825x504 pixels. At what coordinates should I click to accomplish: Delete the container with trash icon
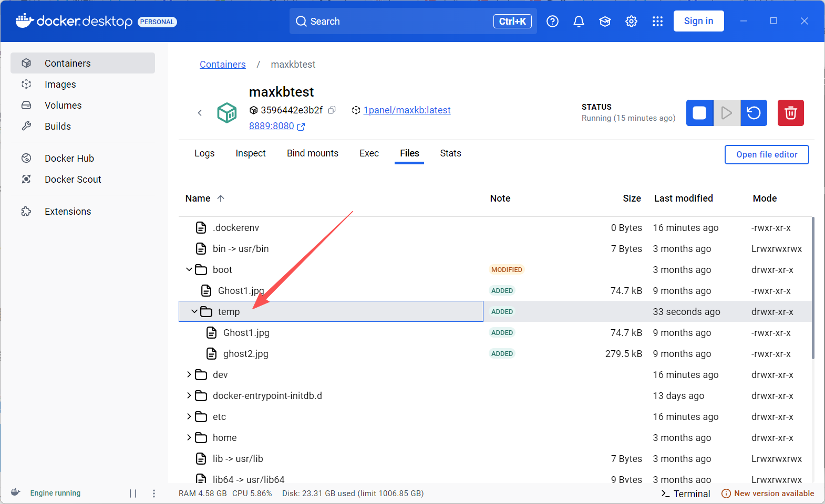point(791,113)
